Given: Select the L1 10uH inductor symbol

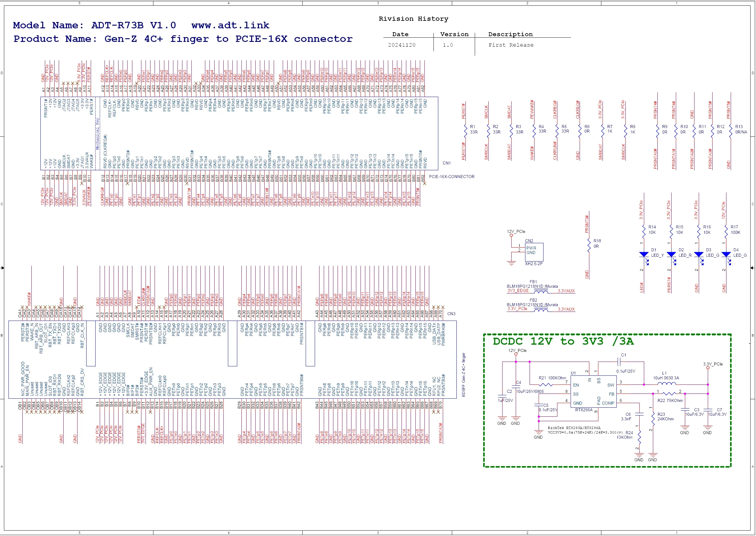Looking at the screenshot, I should tap(666, 384).
